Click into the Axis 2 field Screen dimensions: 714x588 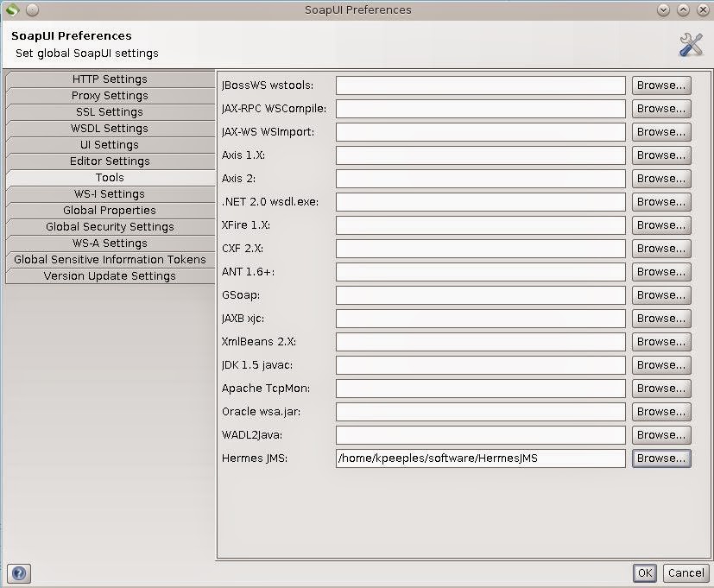point(480,179)
